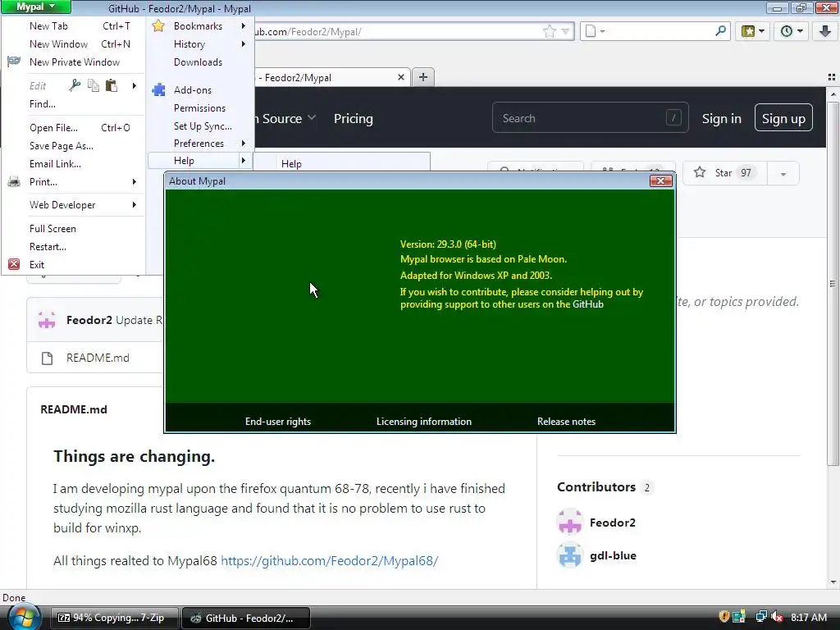Click the Bookmarks star icon in menu

point(158,25)
